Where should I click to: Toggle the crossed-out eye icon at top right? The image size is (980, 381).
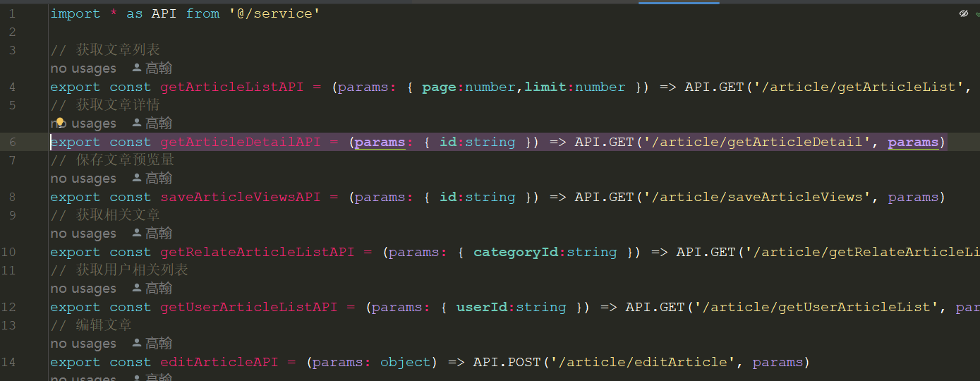(964, 13)
